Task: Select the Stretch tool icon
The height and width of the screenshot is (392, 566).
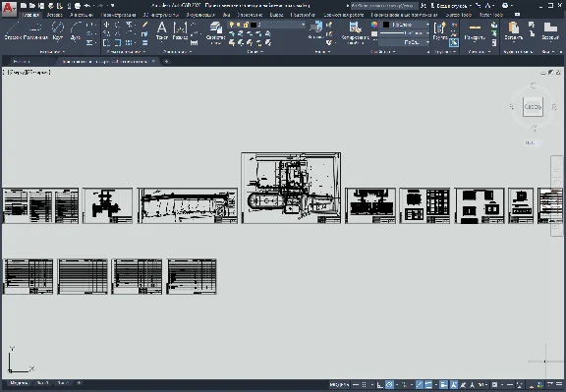Action: [106, 42]
